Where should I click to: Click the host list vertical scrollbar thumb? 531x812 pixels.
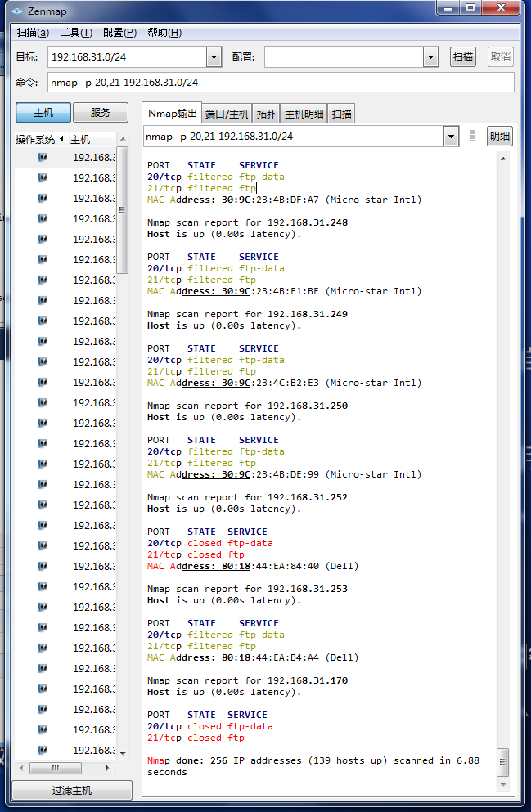123,209
